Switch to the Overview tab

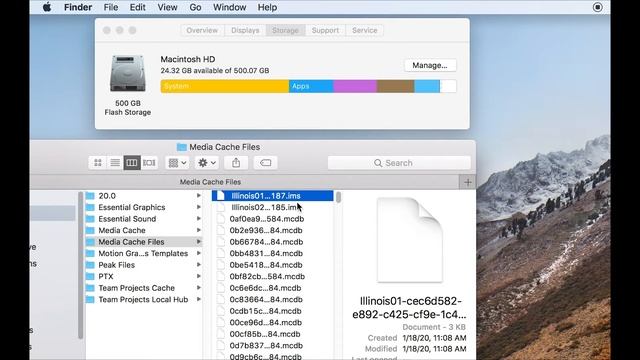[x=202, y=30]
